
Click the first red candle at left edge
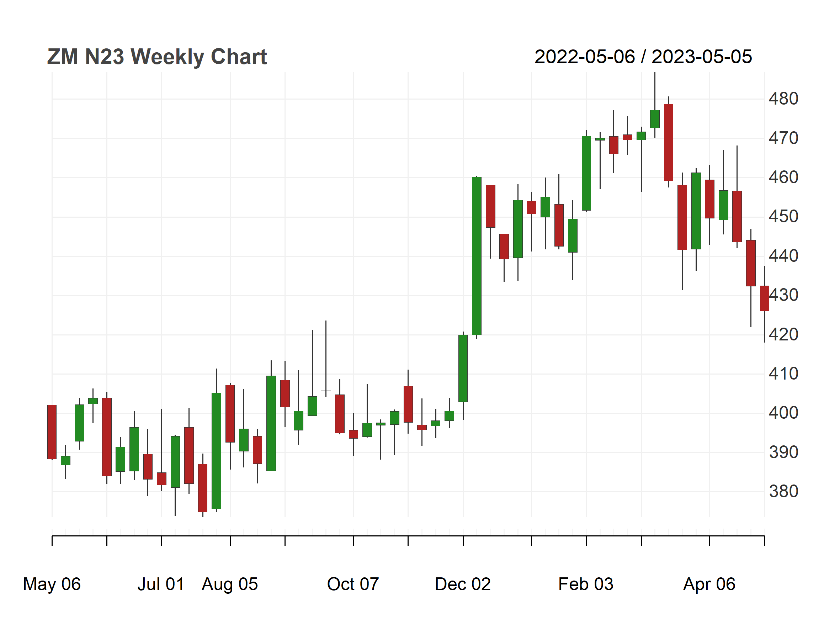click(x=52, y=432)
